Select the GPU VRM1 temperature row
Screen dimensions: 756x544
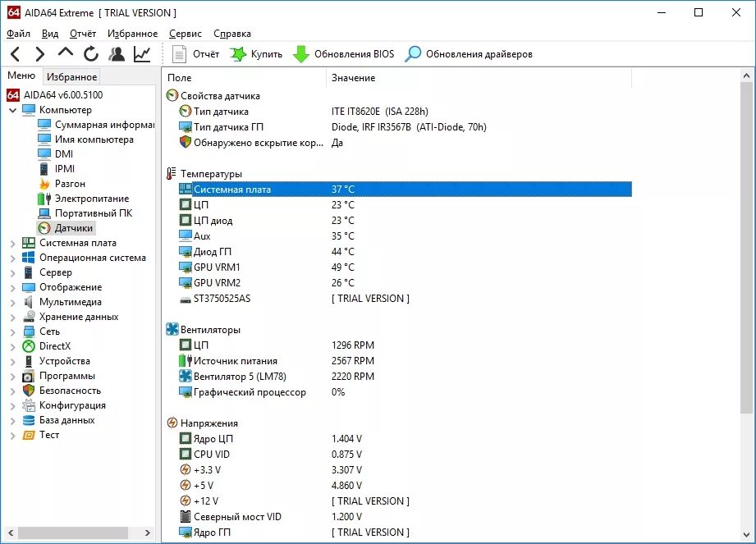tap(405, 267)
